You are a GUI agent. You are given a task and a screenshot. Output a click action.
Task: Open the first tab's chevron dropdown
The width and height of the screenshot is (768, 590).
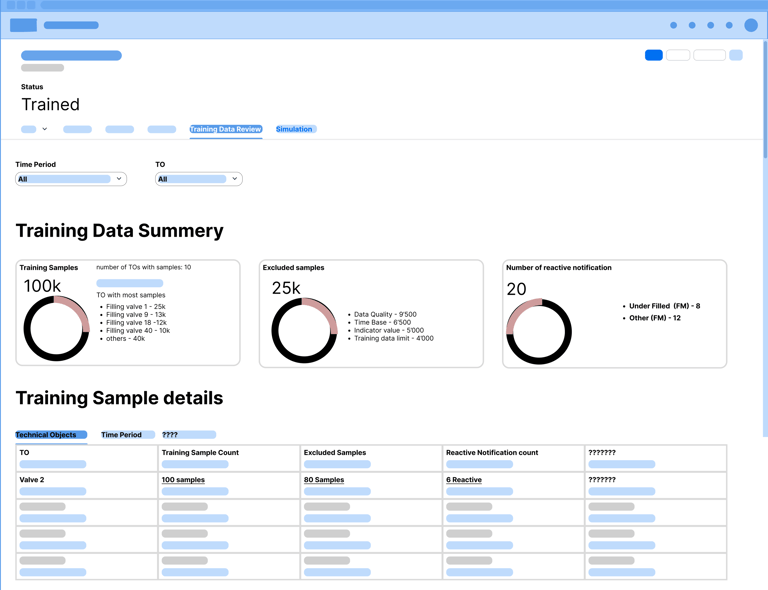45,129
